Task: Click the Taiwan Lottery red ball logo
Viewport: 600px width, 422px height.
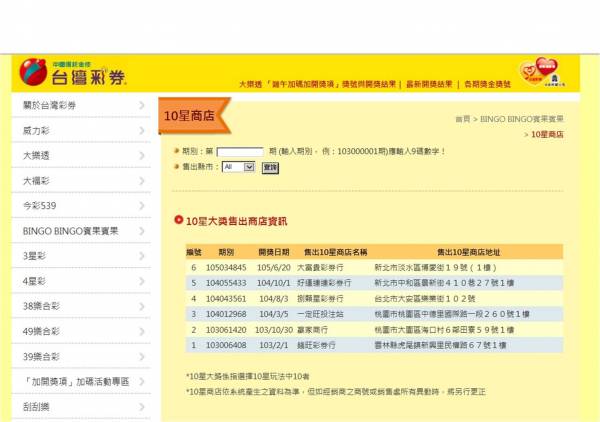Action: (x=33, y=72)
